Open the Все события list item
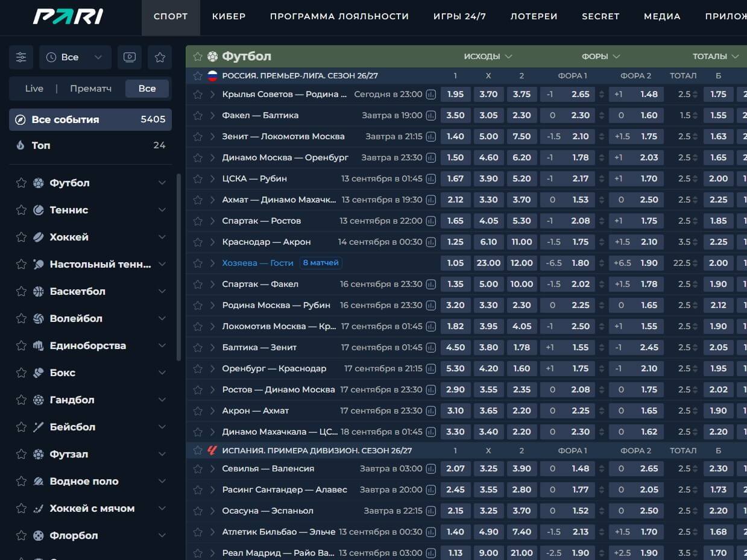This screenshot has width=747, height=560. tap(90, 119)
